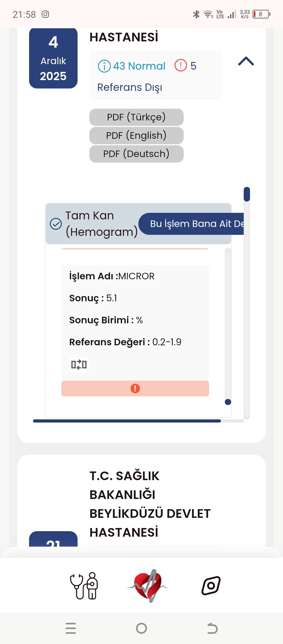Tap the red exclamation icon beside 5
The image size is (283, 644).
click(x=181, y=65)
